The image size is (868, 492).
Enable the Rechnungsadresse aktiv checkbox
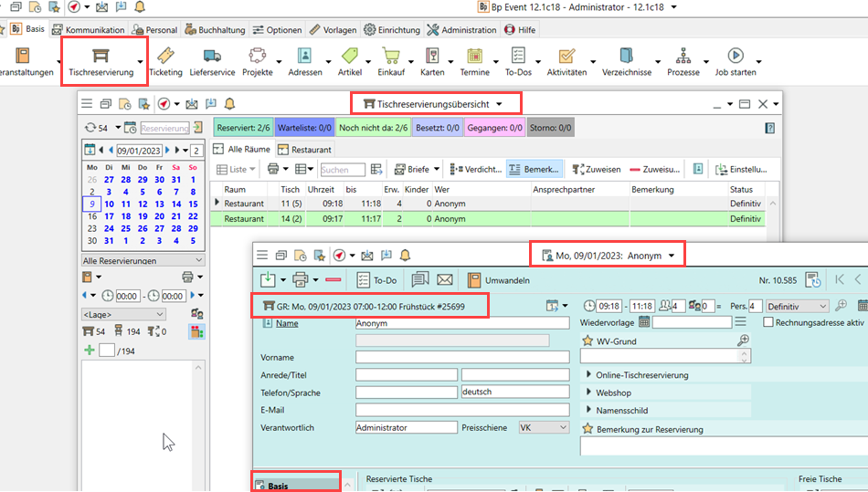[768, 323]
